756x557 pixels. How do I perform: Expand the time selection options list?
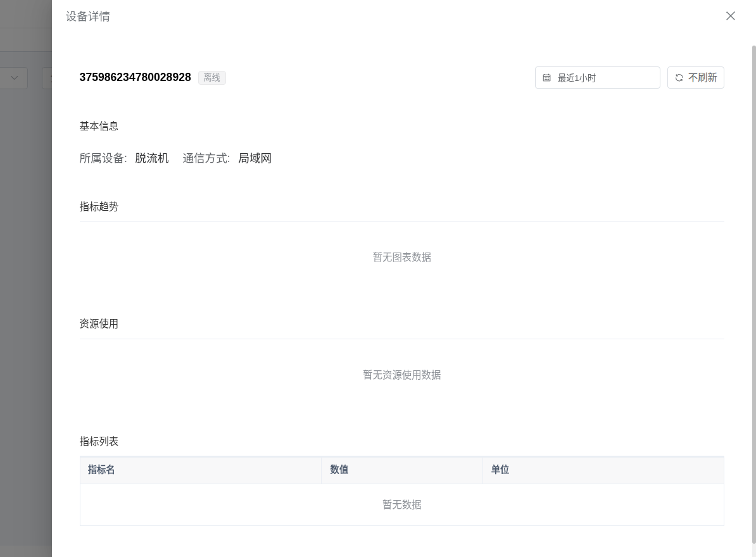[x=597, y=77]
